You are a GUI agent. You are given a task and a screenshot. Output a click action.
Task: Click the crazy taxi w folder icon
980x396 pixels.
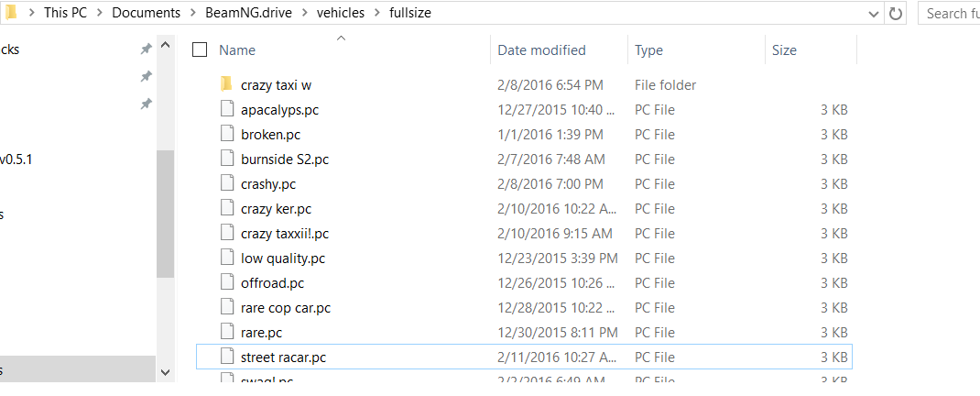tap(226, 84)
